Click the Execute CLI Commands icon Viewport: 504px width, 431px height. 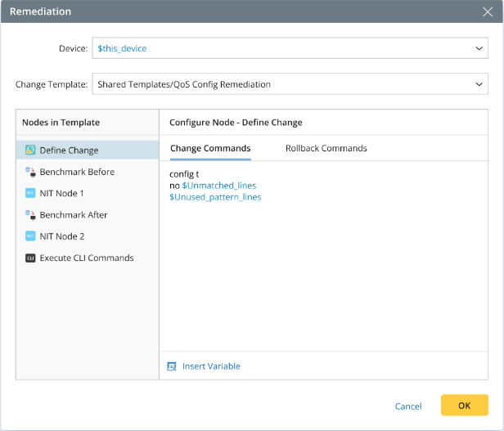(x=30, y=258)
